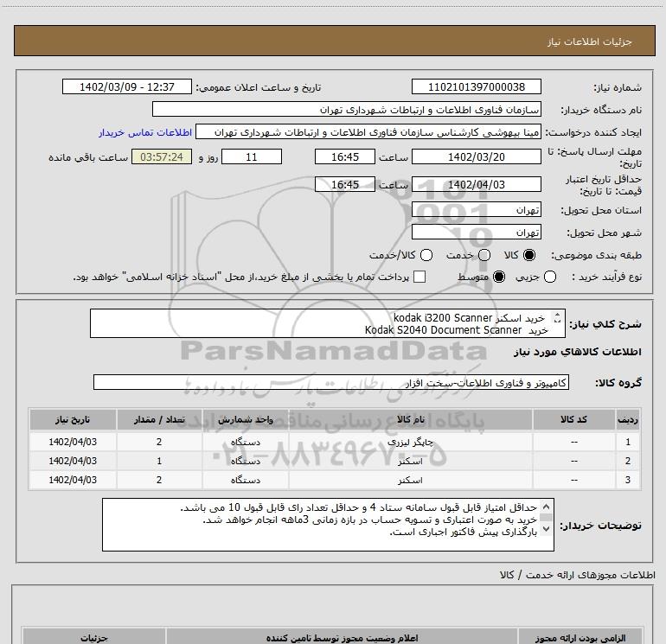Click the request creator field مینا بیهوشی
Viewport: 666px width, 644px height.
[368, 132]
